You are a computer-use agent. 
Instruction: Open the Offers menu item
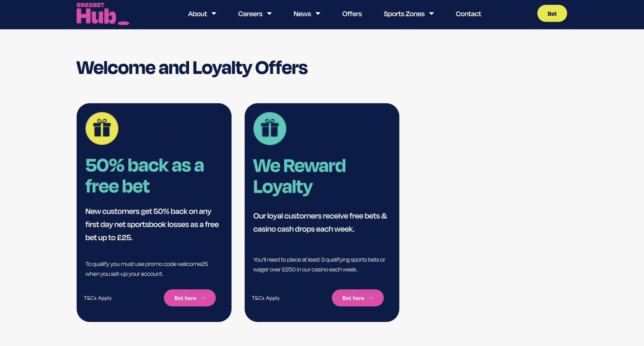click(x=352, y=14)
